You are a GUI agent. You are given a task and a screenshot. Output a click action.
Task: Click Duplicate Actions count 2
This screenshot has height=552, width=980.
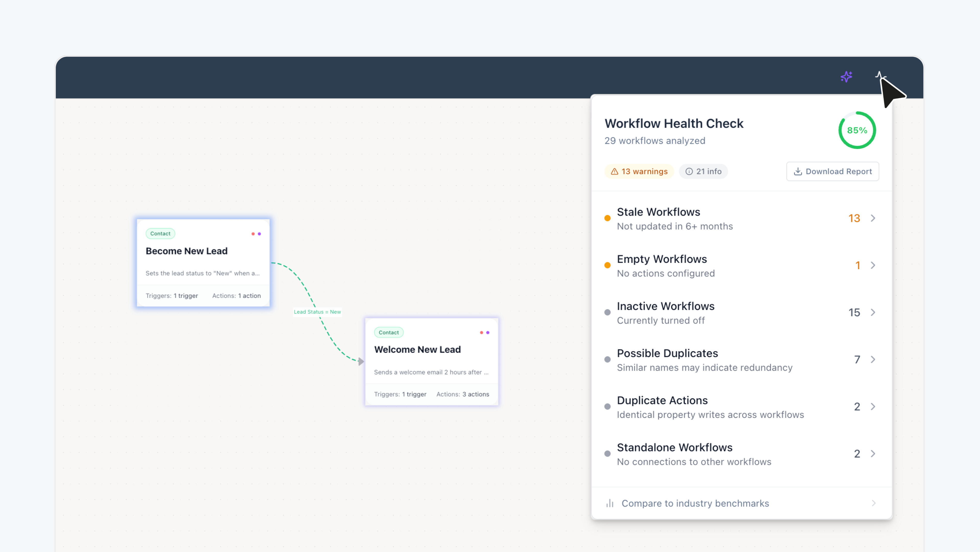coord(857,406)
